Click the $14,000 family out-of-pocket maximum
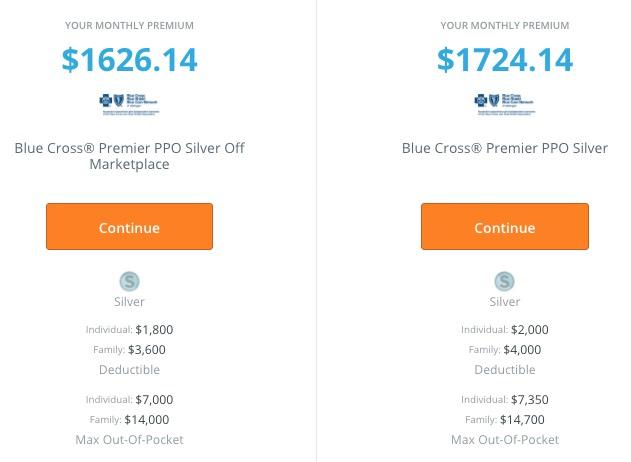 147,420
